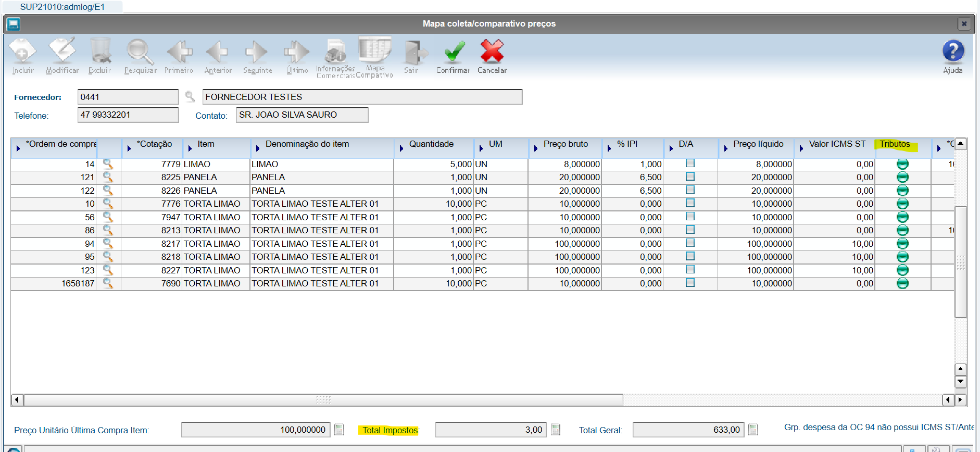The image size is (980, 452).
Task: Select the SUP21010:admlog/E1 tab
Action: (x=62, y=7)
